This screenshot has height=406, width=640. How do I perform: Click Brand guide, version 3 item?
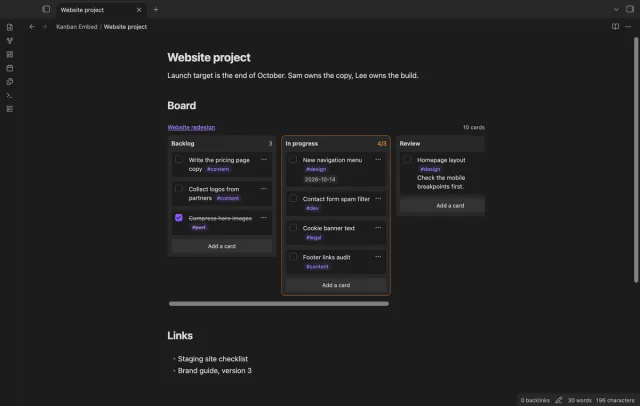(x=215, y=371)
